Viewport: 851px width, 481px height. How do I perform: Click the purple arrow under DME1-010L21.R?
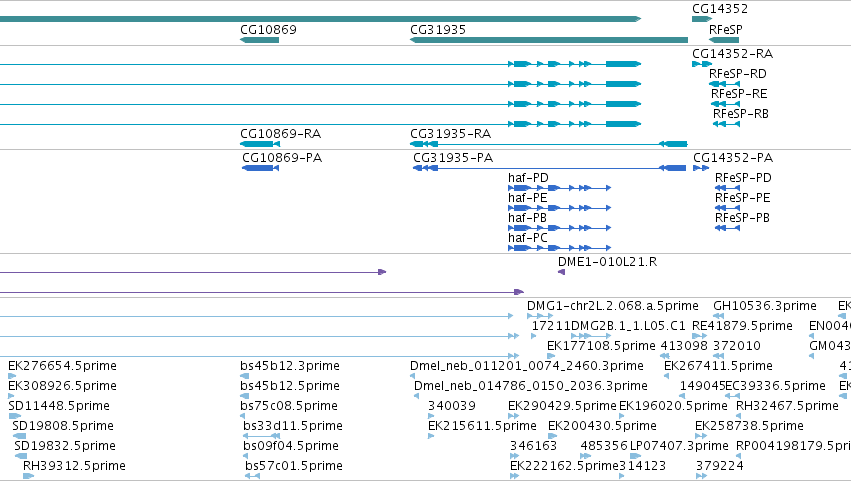coord(562,272)
